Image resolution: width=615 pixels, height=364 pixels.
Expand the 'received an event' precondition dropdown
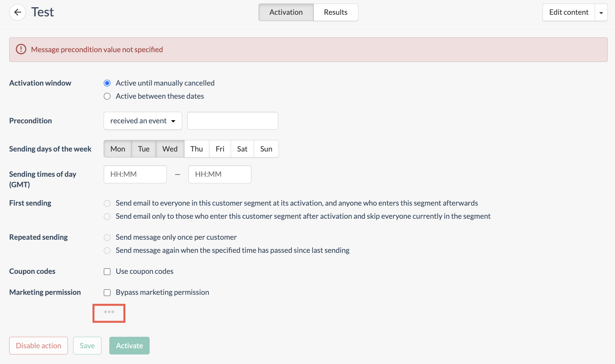click(x=143, y=121)
